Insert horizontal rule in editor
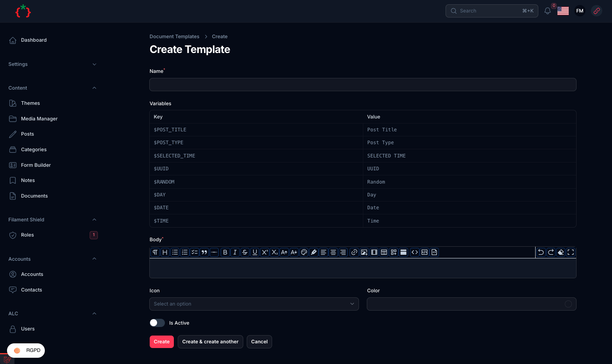Image resolution: width=612 pixels, height=364 pixels. coord(214,252)
